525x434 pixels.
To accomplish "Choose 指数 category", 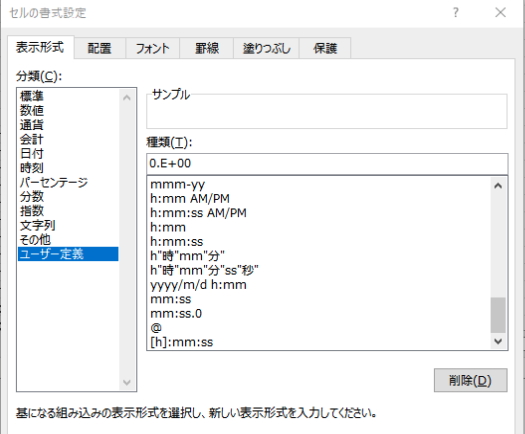I will (68, 211).
